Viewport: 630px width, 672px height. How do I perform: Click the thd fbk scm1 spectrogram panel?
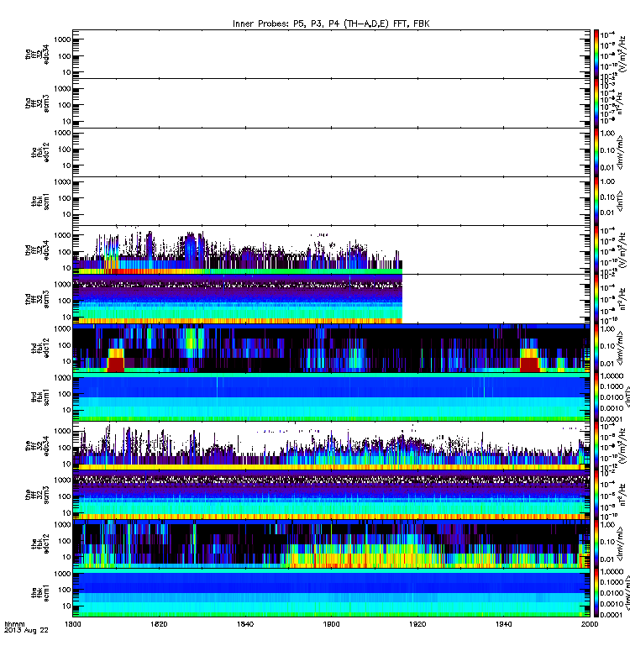click(x=331, y=396)
